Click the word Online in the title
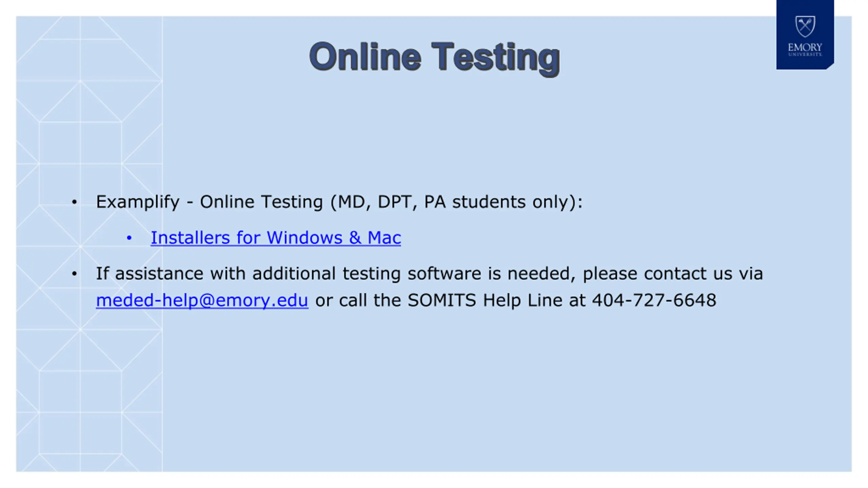The width and height of the screenshot is (868, 488). 365,56
